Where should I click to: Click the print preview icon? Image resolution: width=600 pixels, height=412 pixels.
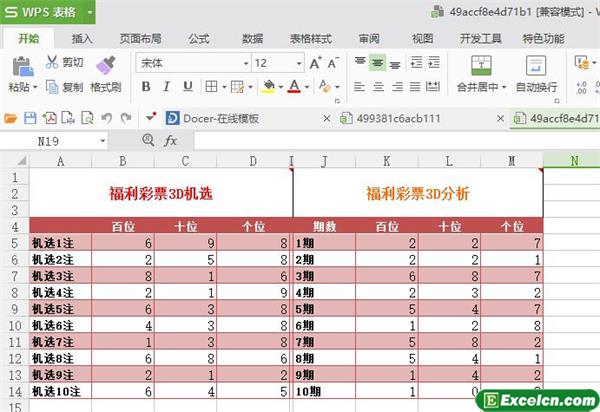coord(87,118)
